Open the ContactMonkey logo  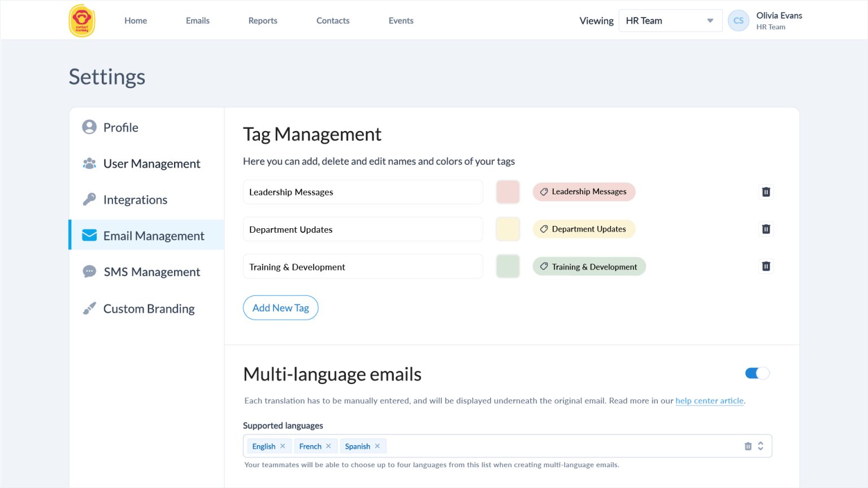pos(82,20)
